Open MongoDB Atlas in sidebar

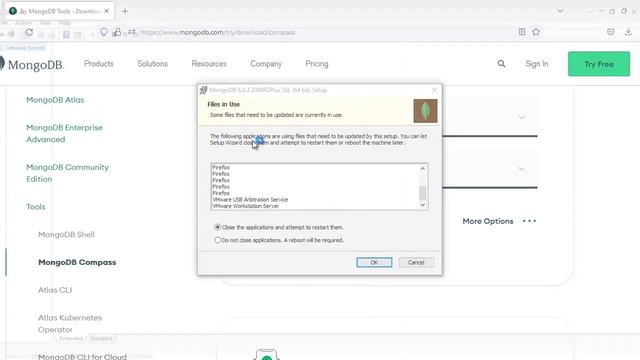pos(55,100)
